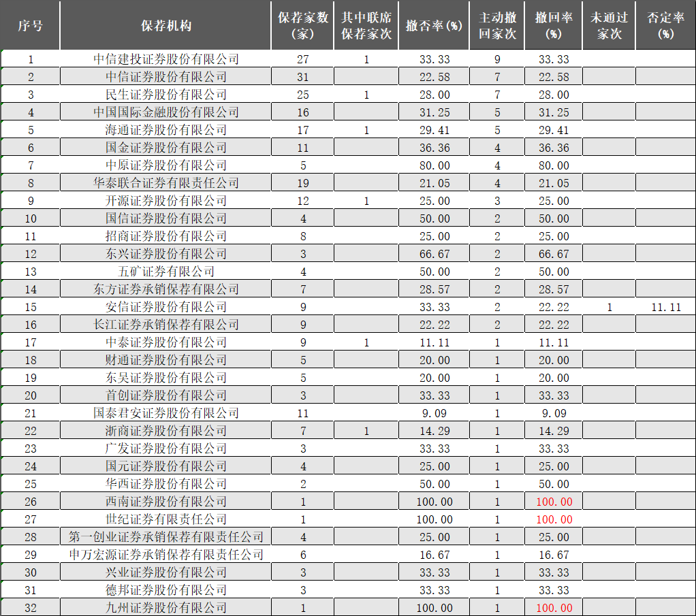
Task: Click cell 东兴证券股份有限公司
Action: coord(165,254)
